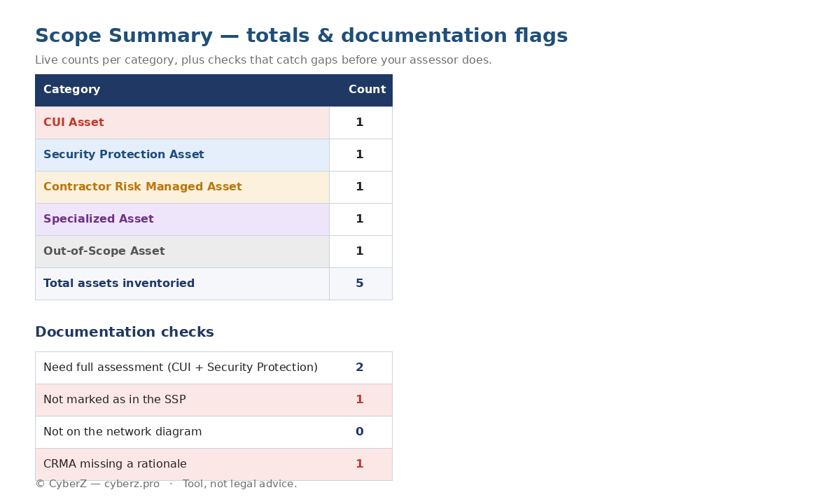The image size is (840, 504).
Task: Click the Contractor Risk Managed Asset count
Action: (x=360, y=187)
